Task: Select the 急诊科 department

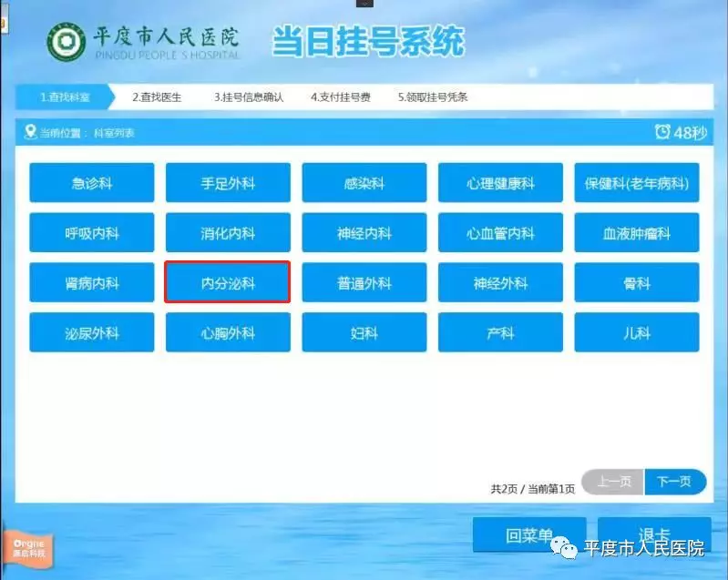Action: (x=91, y=183)
